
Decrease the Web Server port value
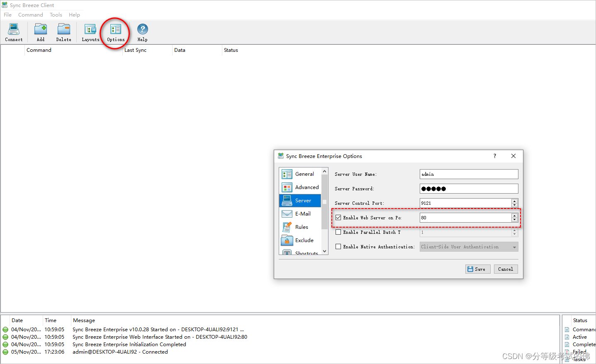click(514, 220)
